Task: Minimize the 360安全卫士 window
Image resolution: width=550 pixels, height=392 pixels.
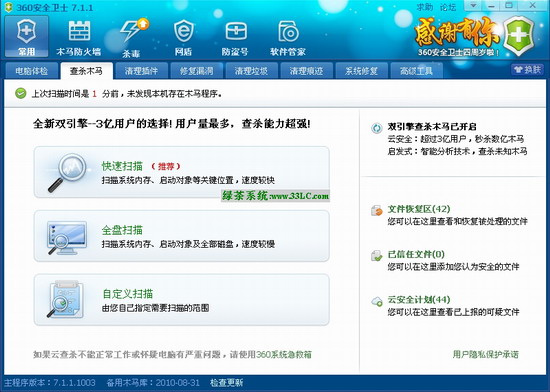Action: point(491,6)
